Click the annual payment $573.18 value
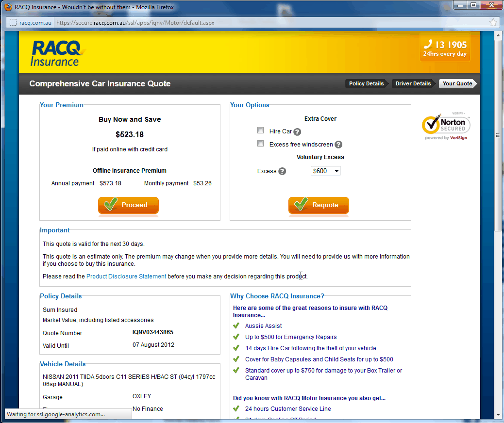Viewport: 504px width, 423px height. pos(110,183)
